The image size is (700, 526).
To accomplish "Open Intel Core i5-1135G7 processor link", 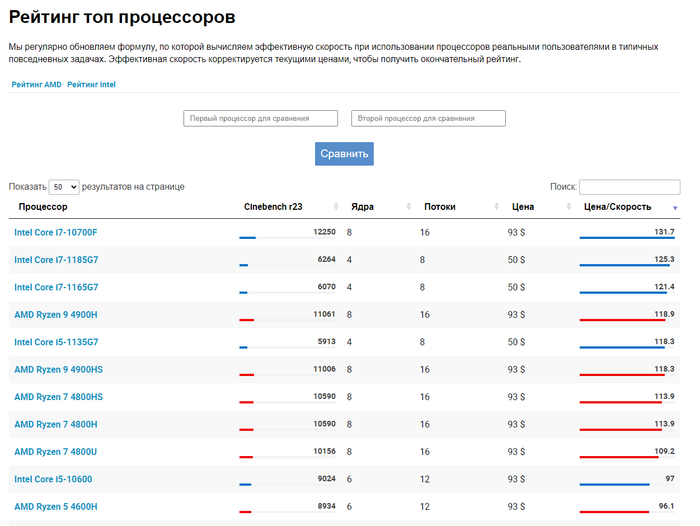I will click(56, 342).
